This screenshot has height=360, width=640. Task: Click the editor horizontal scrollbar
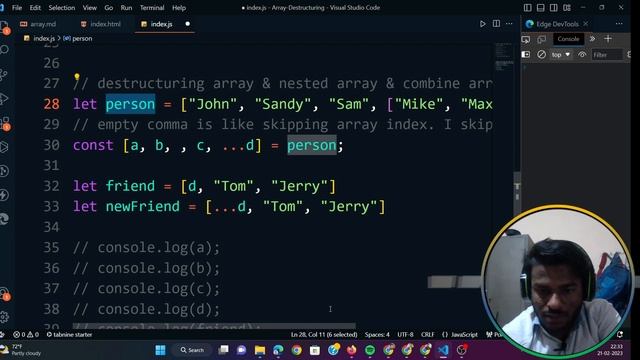pos(214,326)
